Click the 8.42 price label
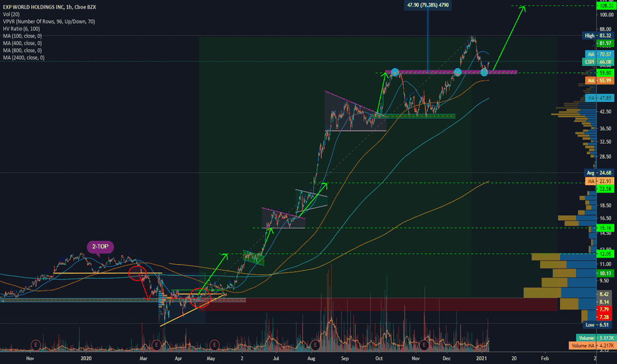Screen dimensions: 617x364 604,294
